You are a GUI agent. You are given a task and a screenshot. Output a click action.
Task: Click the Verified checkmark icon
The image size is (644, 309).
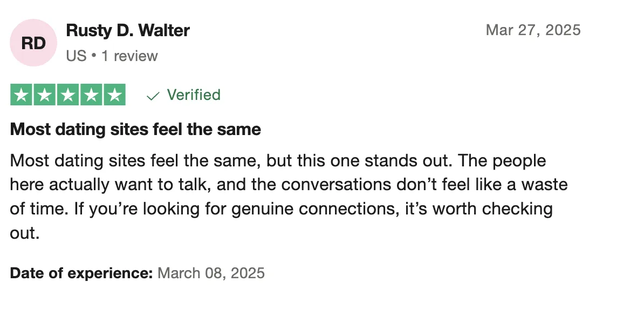(x=153, y=96)
